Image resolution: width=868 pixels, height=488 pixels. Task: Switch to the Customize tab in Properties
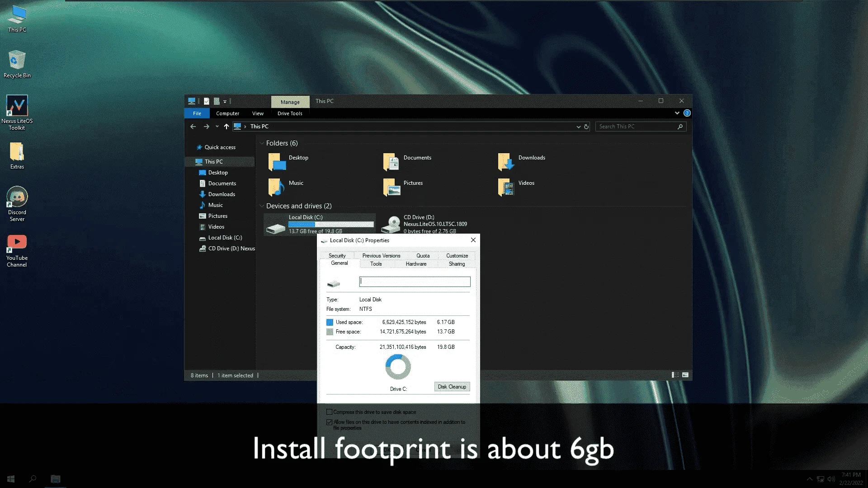(x=457, y=256)
